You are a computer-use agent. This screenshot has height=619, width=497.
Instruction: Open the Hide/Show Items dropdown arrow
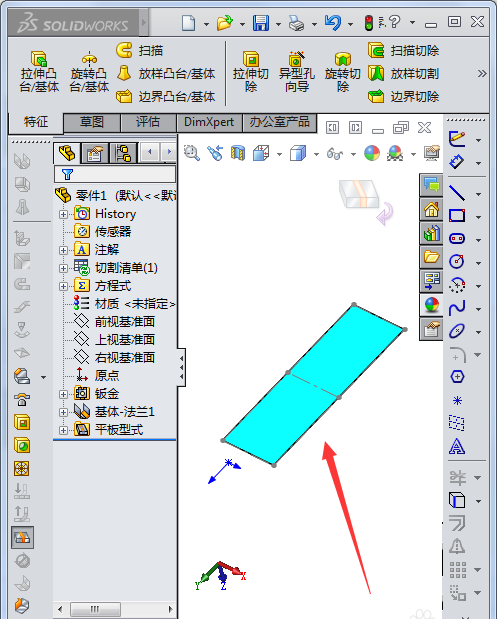tap(353, 154)
